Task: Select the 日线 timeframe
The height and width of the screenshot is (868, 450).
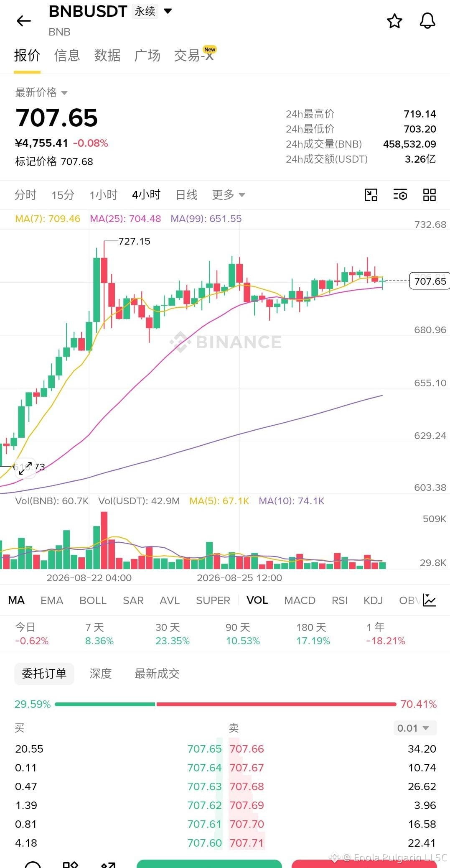Action: [186, 195]
